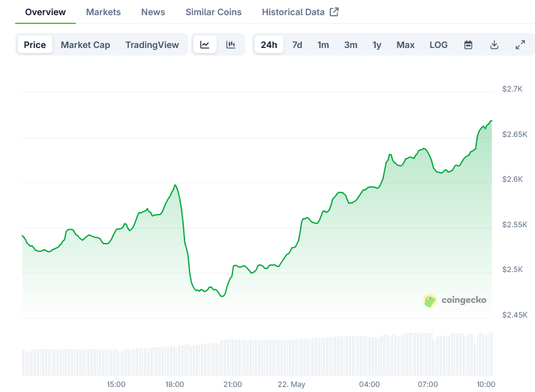
Task: Switch to candlestick chart icon
Action: click(x=231, y=45)
